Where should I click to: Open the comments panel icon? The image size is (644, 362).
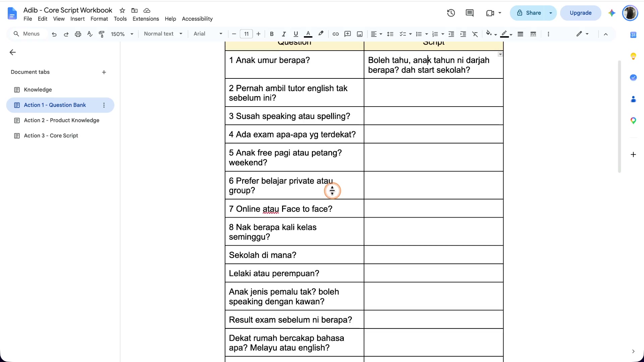point(470,13)
